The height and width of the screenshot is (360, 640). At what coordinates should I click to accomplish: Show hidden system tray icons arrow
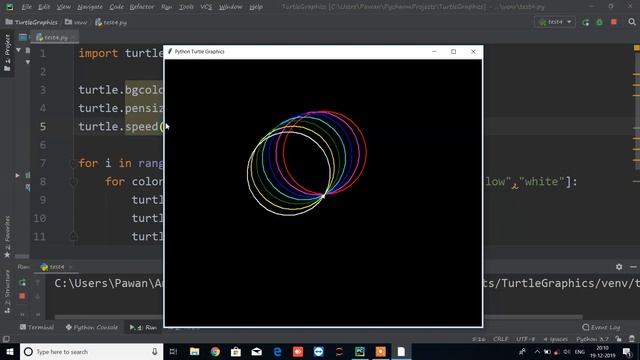pyautogui.click(x=537, y=351)
